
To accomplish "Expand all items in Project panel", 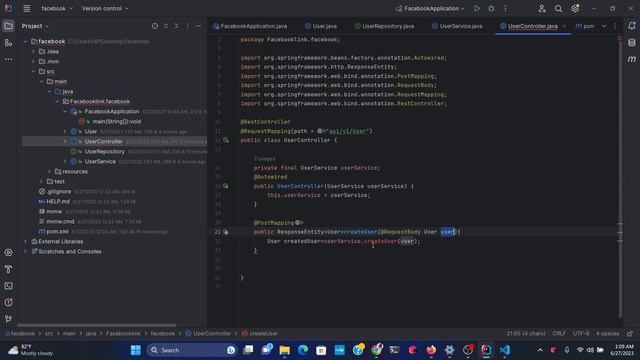I will coord(166,26).
